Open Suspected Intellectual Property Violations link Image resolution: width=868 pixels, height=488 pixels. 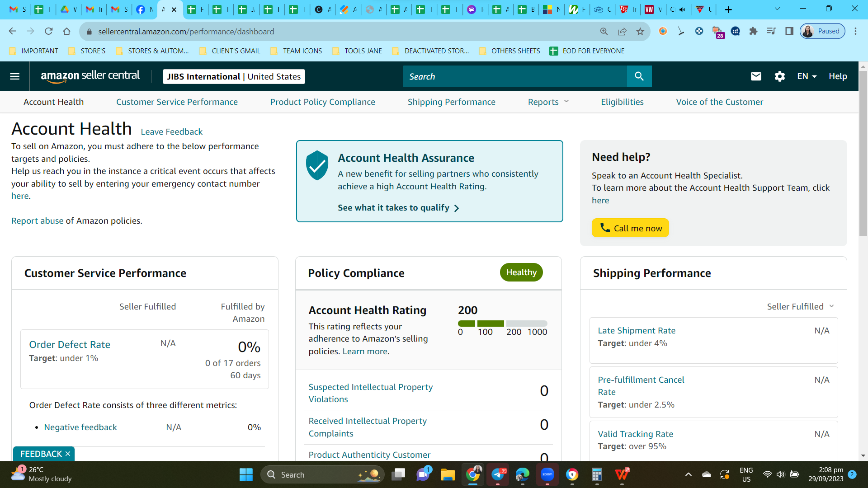[x=371, y=393]
